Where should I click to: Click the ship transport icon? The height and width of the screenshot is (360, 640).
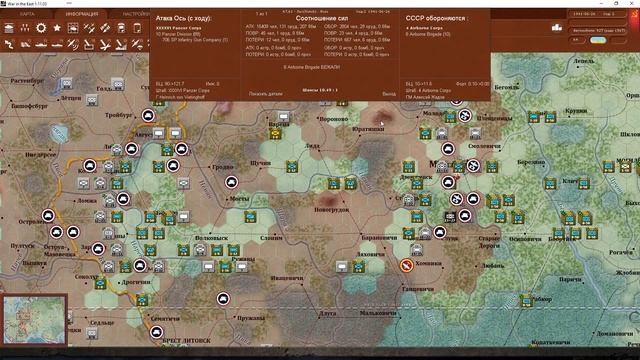41,44
